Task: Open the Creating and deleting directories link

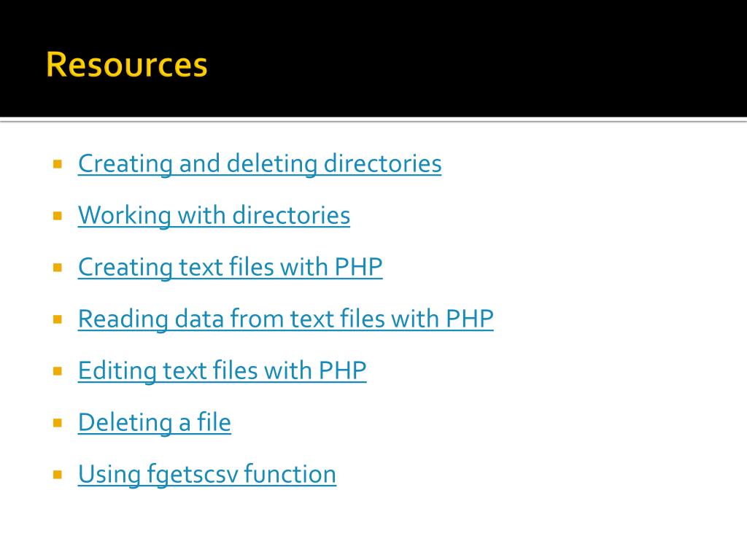Action: coord(260,164)
